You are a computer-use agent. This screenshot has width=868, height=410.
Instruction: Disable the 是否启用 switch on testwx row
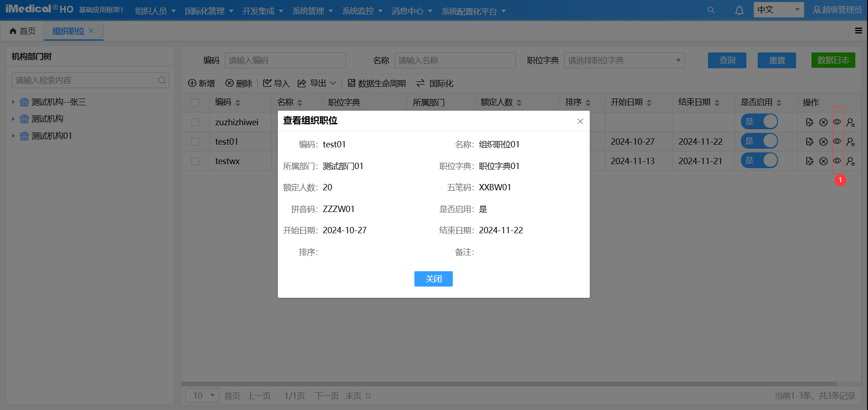759,160
